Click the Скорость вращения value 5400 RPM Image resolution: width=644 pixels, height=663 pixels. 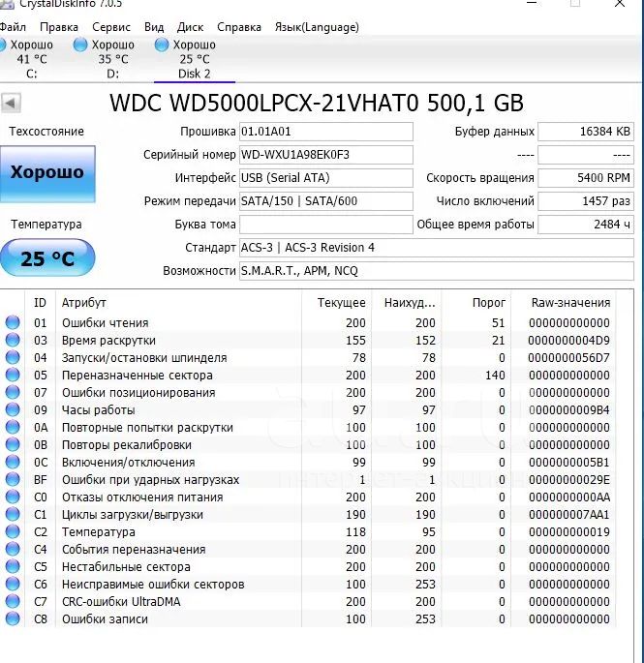pyautogui.click(x=586, y=178)
